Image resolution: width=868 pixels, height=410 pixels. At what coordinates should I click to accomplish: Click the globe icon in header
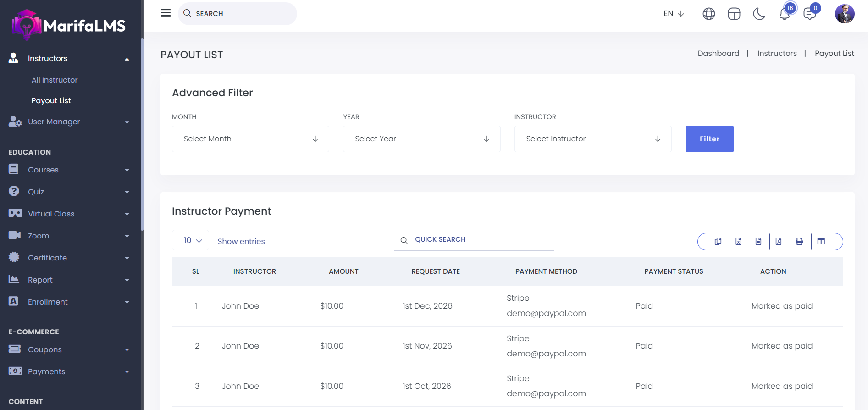[x=709, y=14]
